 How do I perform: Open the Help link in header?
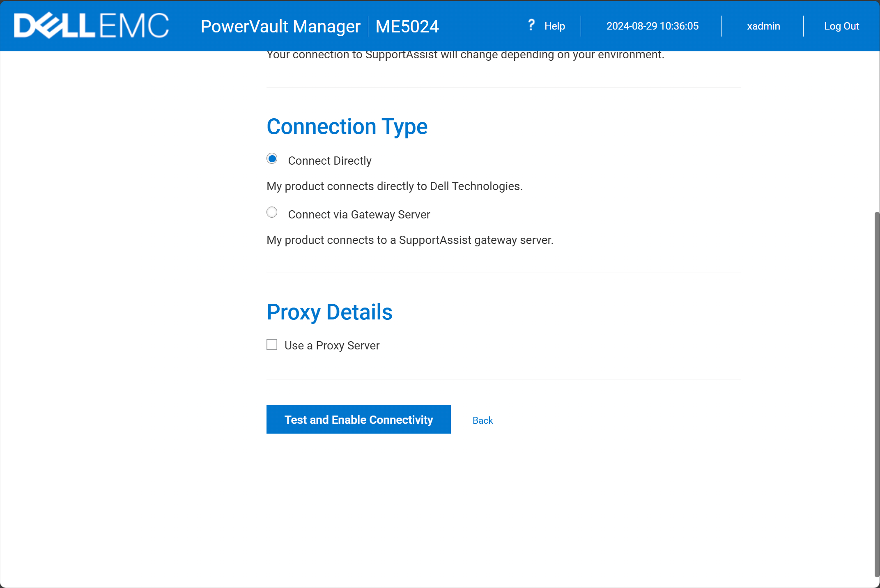[554, 26]
